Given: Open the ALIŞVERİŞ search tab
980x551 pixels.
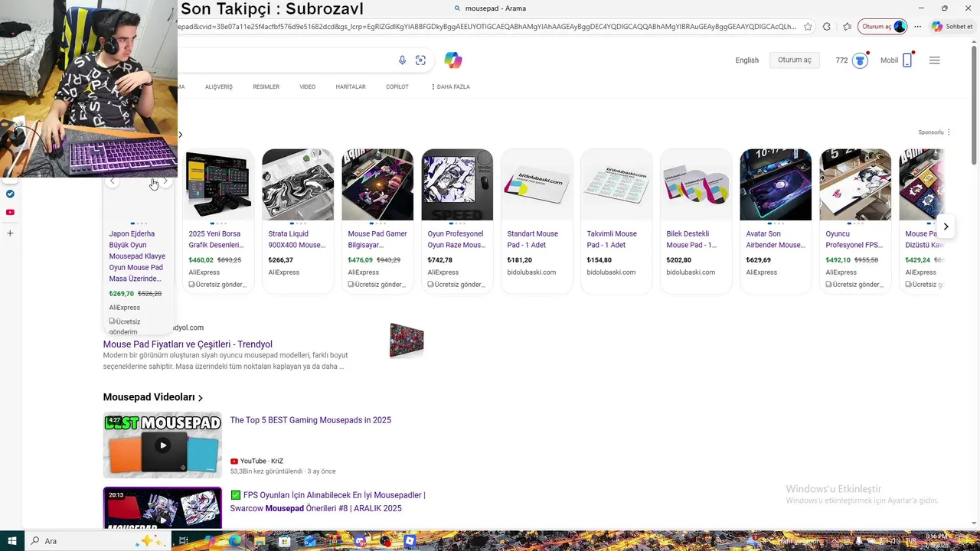Looking at the screenshot, I should (219, 87).
